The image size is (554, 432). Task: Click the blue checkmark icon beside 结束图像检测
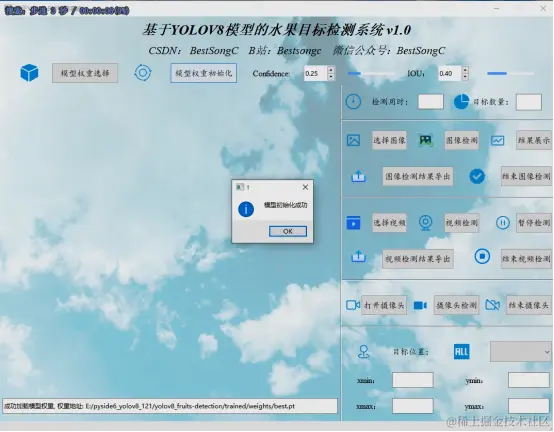pyautogui.click(x=477, y=176)
